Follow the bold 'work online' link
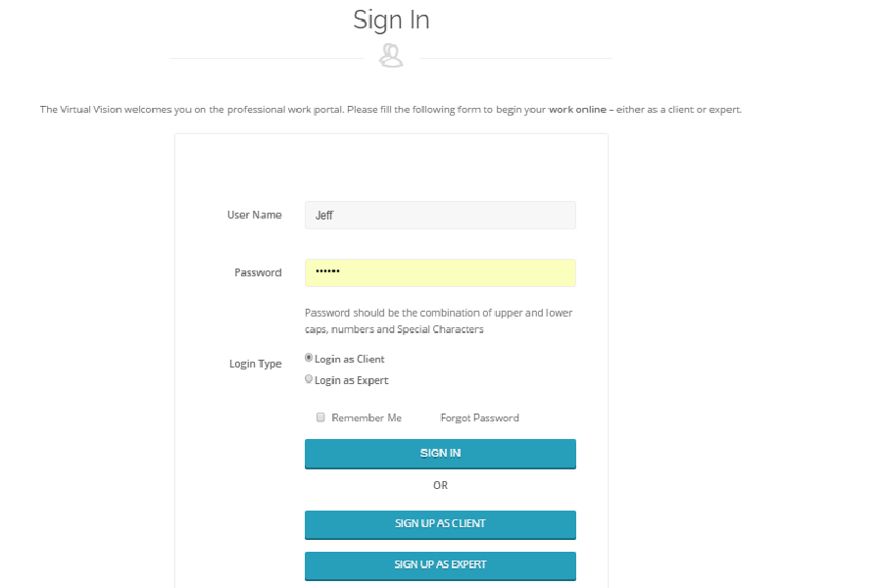Image resolution: width=882 pixels, height=588 pixels. click(576, 110)
